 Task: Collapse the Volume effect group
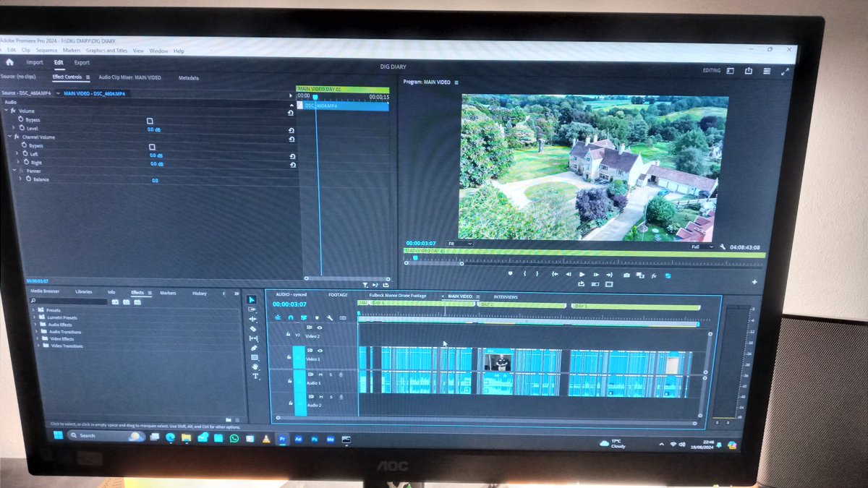(7, 111)
